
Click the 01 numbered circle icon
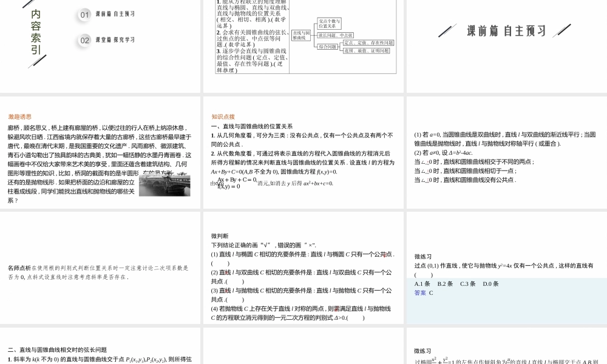point(83,15)
